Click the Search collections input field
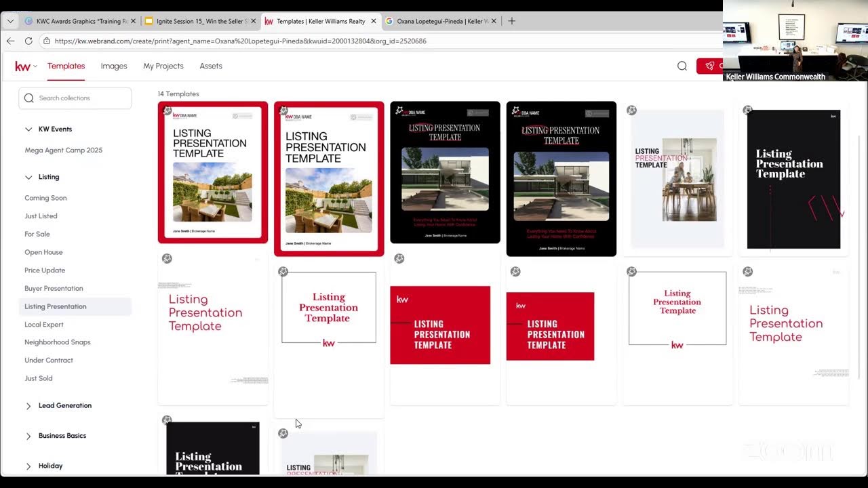Image resolution: width=868 pixels, height=488 pixels. point(75,98)
